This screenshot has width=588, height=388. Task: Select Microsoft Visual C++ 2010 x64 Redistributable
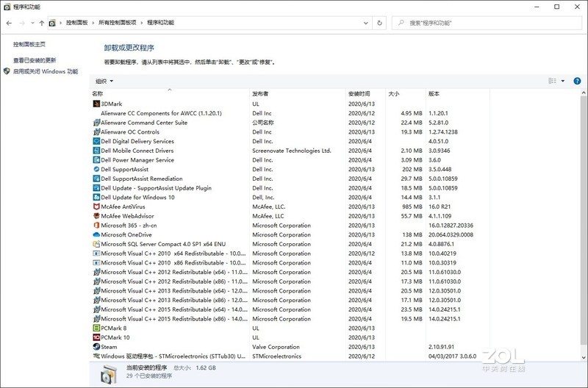tap(290, 254)
